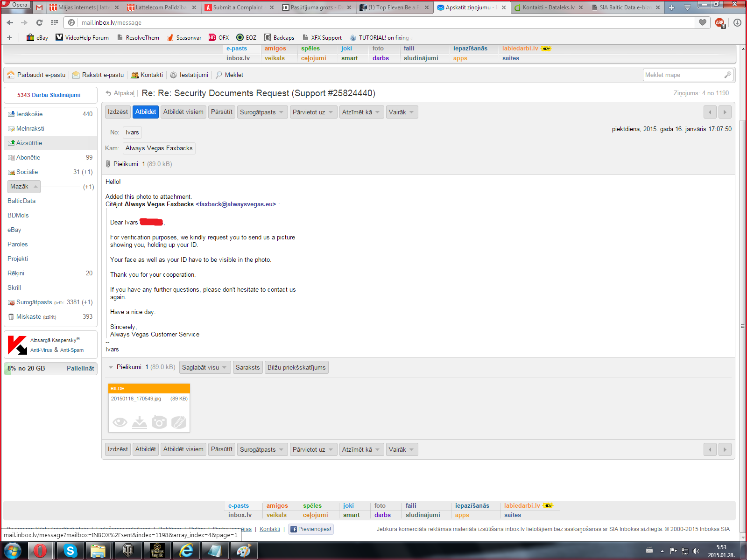Open eBay bookmark
Viewport: 747px width, 560px height.
tap(37, 38)
